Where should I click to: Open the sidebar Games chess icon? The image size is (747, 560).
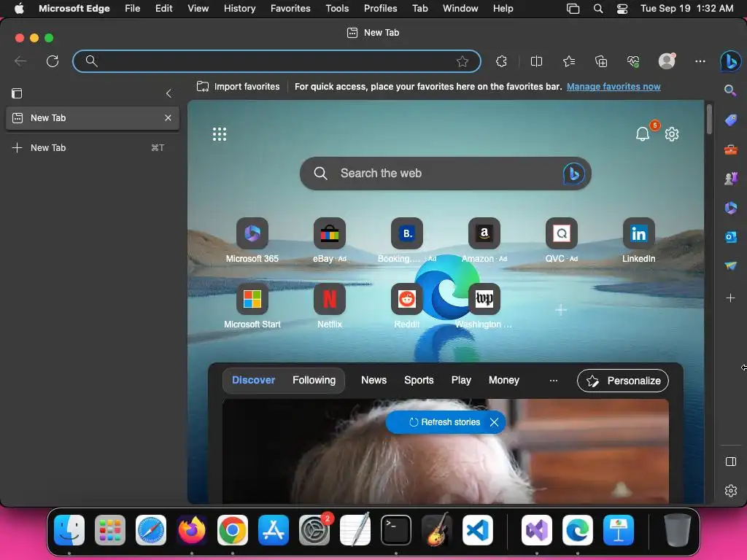[x=730, y=179]
